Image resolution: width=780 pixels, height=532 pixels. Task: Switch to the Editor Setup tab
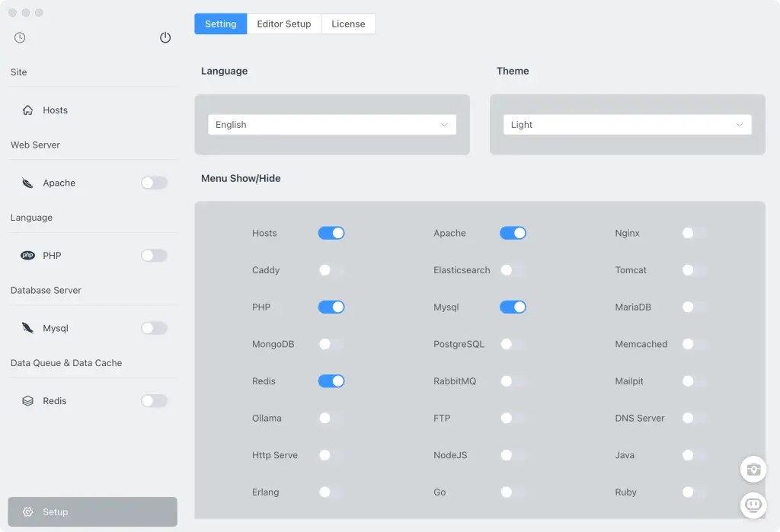pyautogui.click(x=284, y=24)
